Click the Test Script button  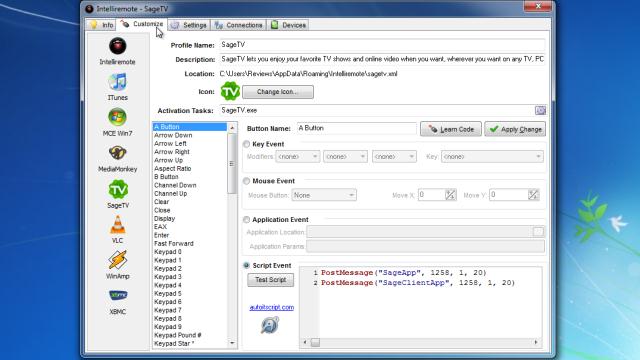click(x=271, y=280)
